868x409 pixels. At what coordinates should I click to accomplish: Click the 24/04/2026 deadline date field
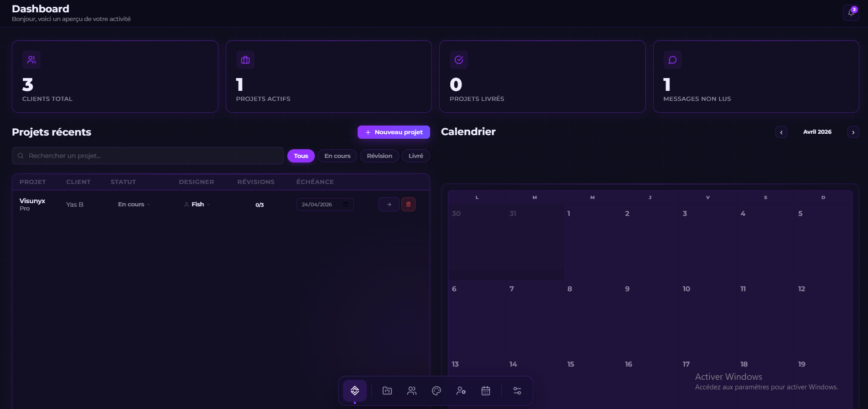click(325, 204)
